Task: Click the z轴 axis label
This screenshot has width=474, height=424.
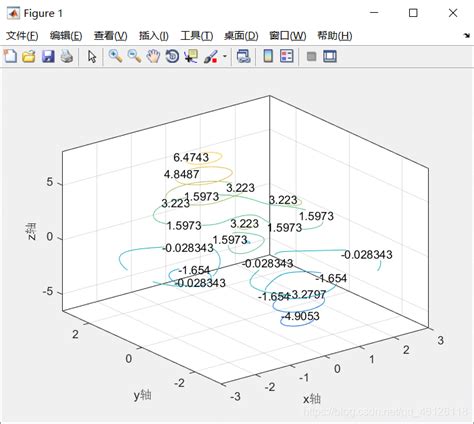Action: click(31, 231)
